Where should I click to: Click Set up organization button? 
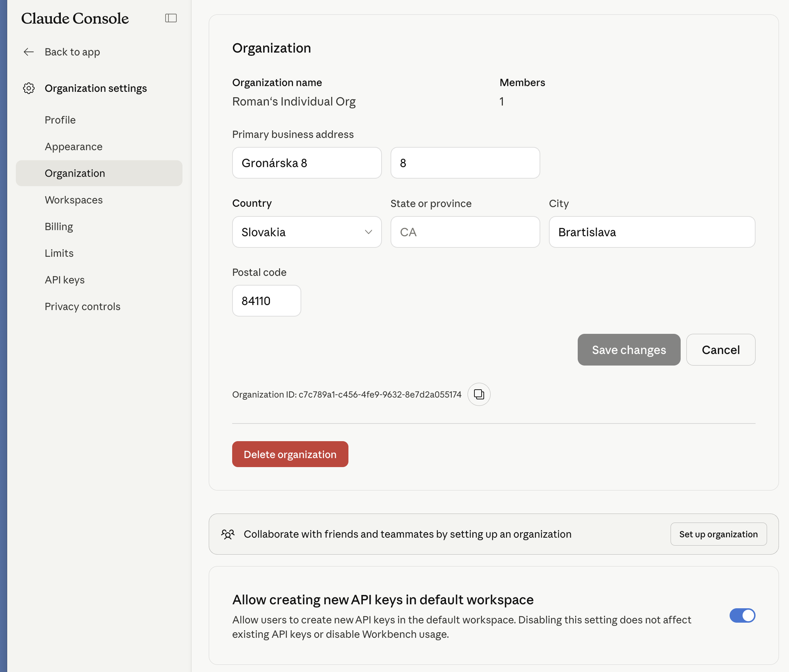click(718, 534)
